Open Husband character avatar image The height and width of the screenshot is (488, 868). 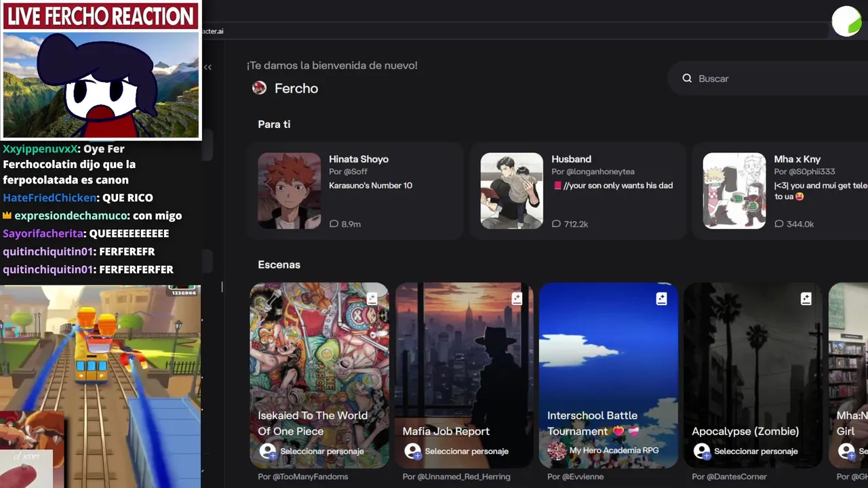click(512, 190)
